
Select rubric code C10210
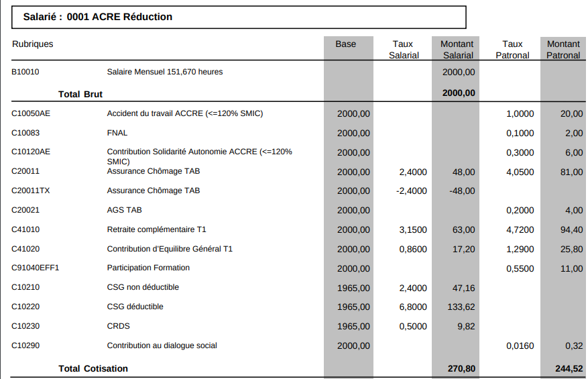(25, 288)
